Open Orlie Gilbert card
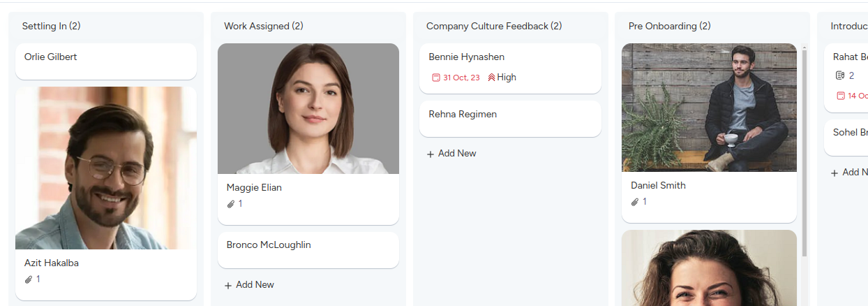The height and width of the screenshot is (306, 868). pos(106,61)
